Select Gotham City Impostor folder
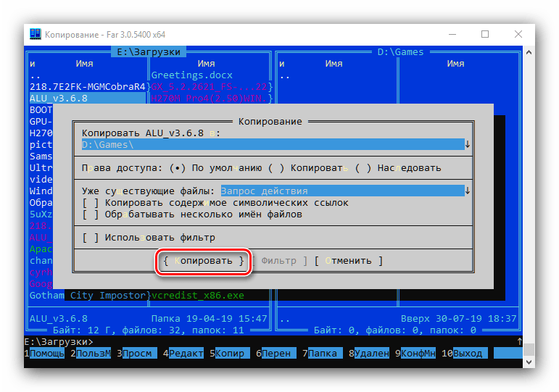This screenshot has width=559, height=392. pos(88,296)
